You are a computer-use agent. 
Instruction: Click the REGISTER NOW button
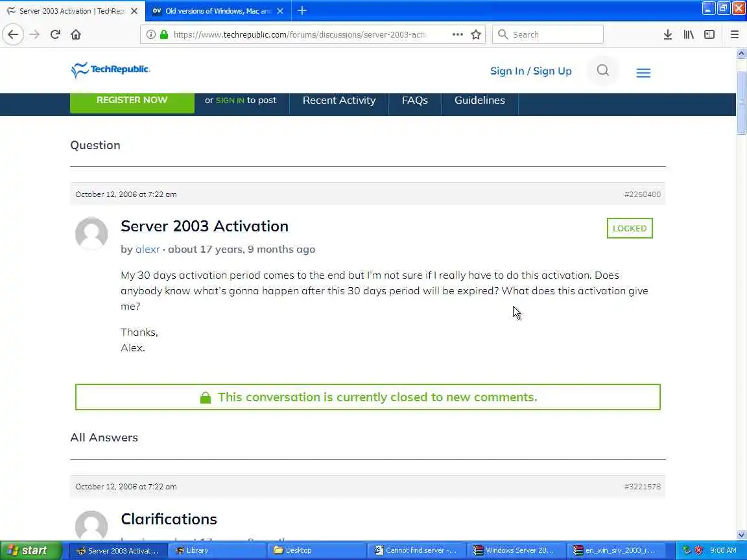coord(132,101)
